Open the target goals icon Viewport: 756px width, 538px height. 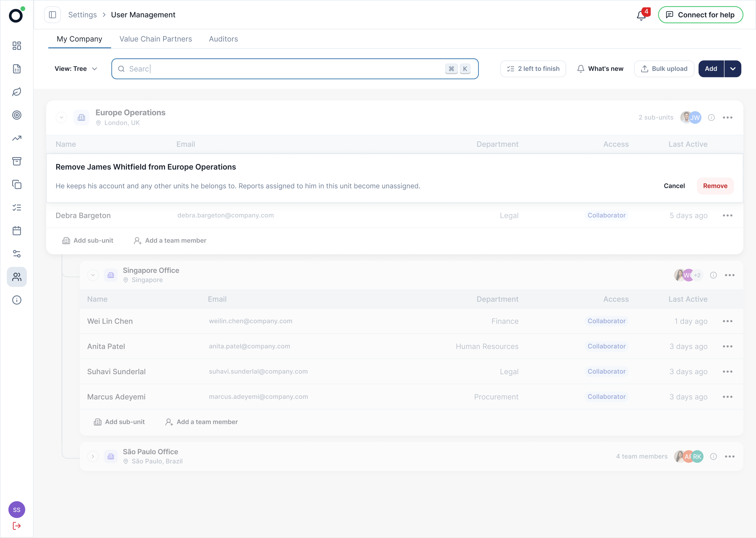(17, 115)
